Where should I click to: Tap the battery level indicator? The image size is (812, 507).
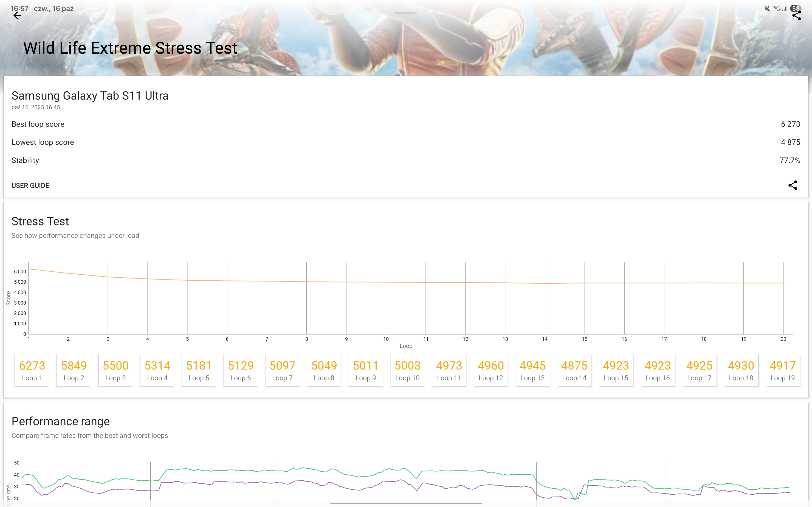796,9
